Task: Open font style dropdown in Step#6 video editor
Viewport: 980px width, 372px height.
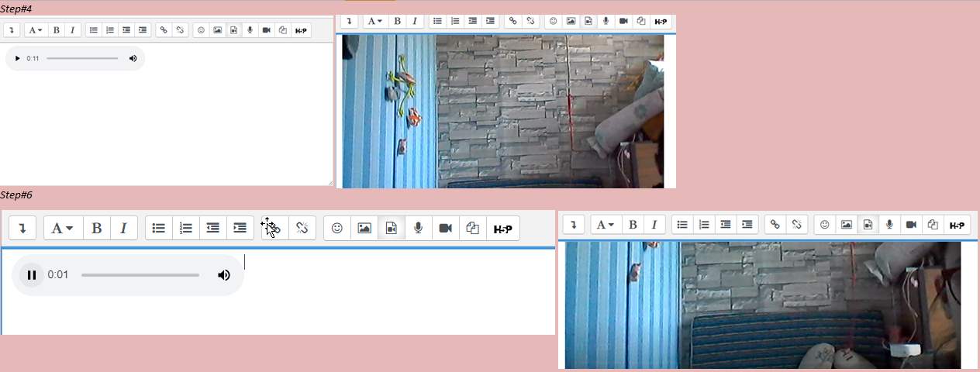Action: pos(607,225)
